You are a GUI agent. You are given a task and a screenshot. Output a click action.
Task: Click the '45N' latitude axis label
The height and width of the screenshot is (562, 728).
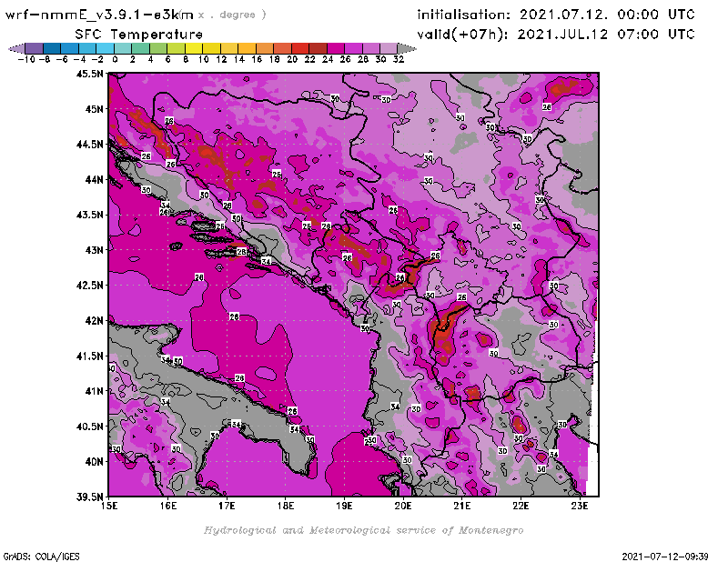(x=94, y=109)
